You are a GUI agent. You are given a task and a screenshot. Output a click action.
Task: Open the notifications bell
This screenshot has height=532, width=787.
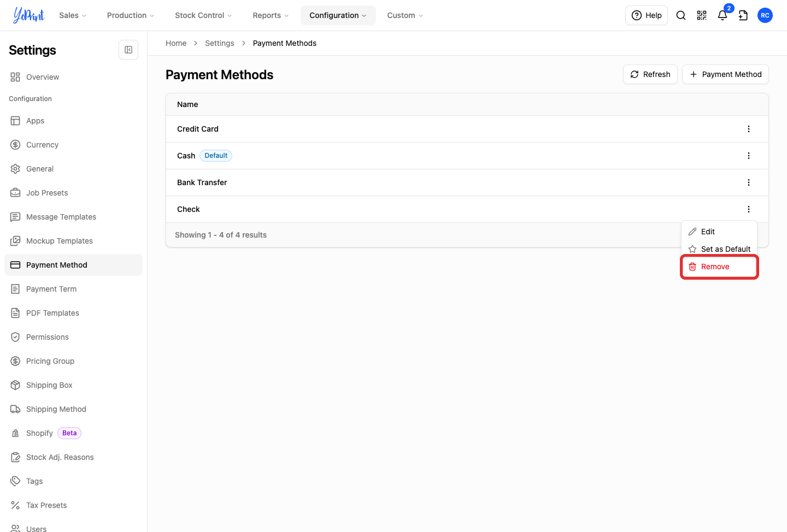723,15
